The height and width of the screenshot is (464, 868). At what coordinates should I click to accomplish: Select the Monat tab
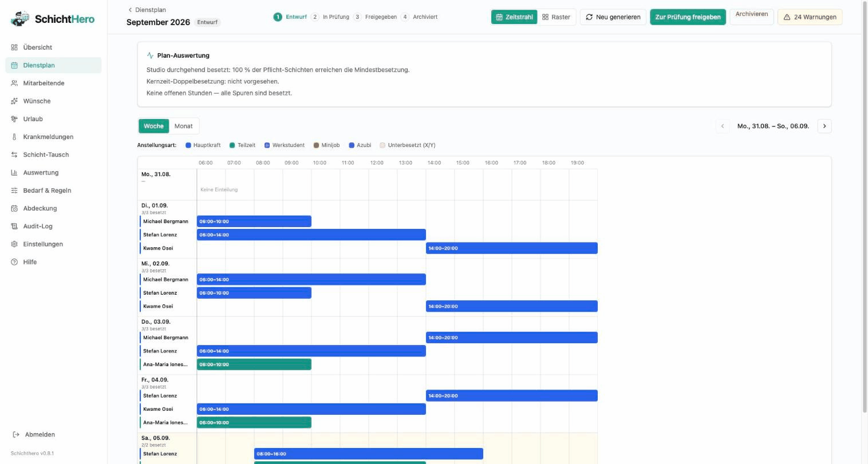pos(184,126)
